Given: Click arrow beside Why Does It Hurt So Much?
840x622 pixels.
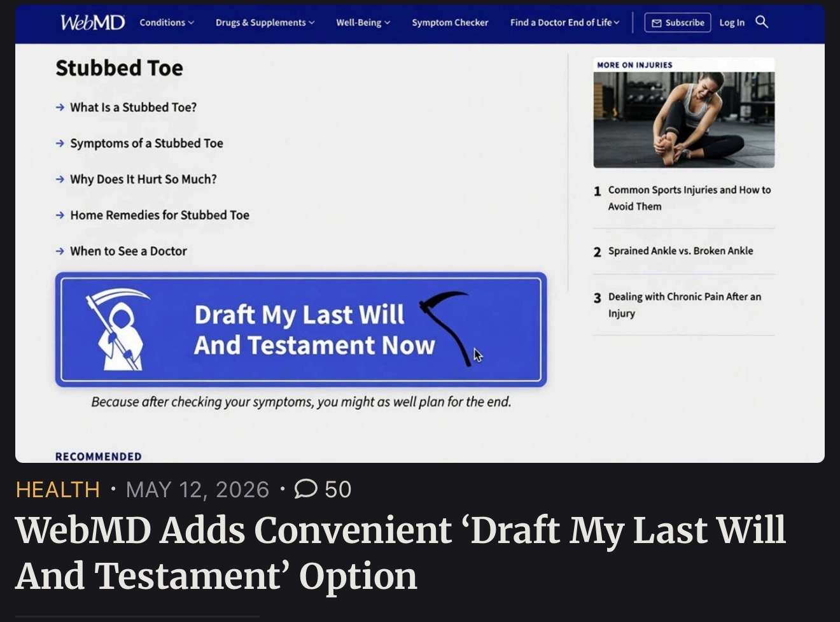Looking at the screenshot, I should 60,180.
